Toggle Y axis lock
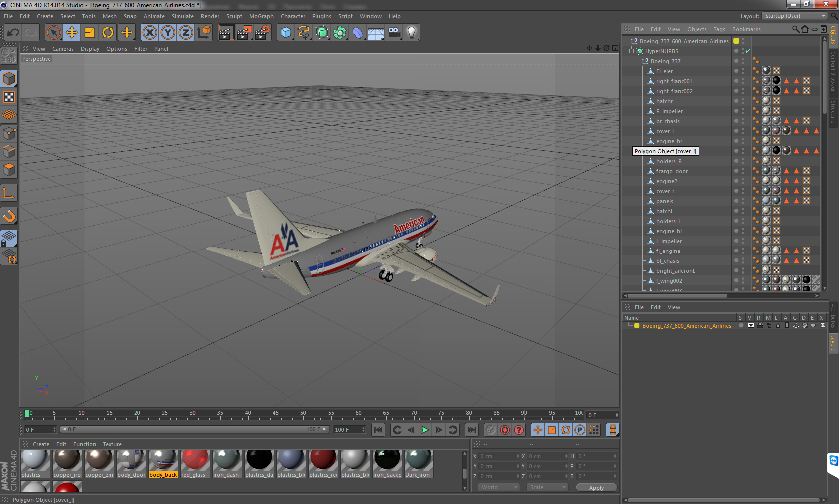This screenshot has width=839, height=504. 168,33
